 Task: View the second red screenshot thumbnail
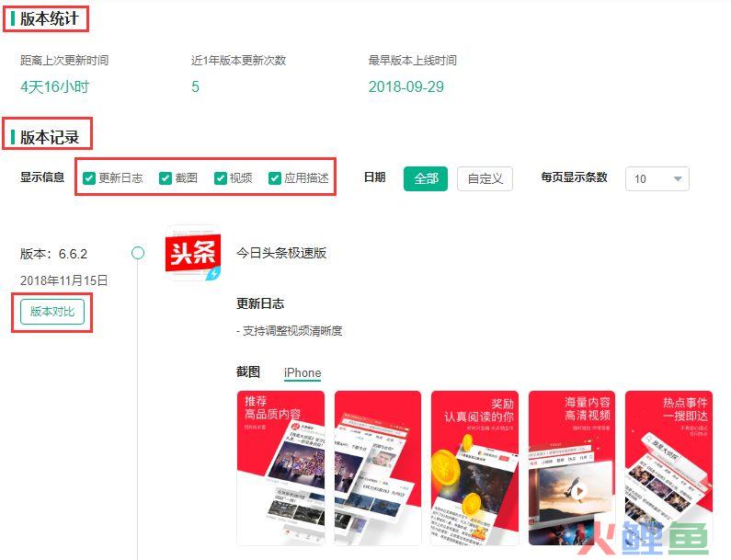click(x=378, y=468)
